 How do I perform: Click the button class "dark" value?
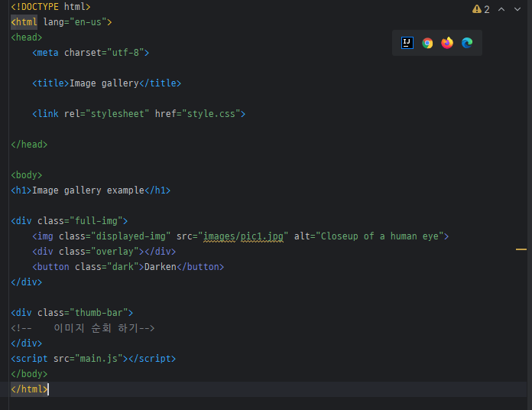[x=123, y=267]
